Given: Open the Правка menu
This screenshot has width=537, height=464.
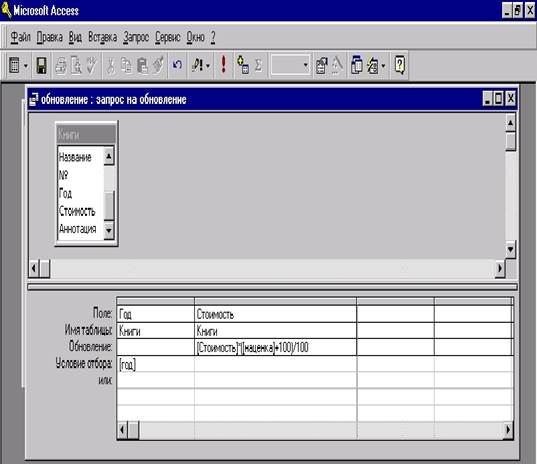Looking at the screenshot, I should (49, 37).
